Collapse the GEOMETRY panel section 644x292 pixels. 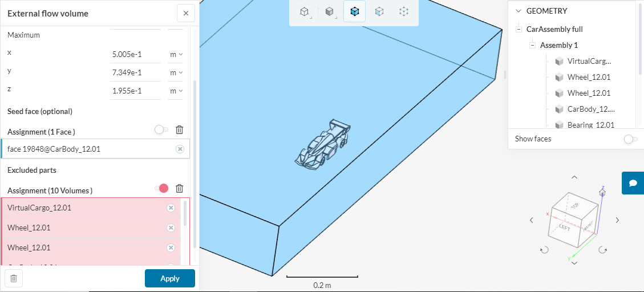pos(518,11)
